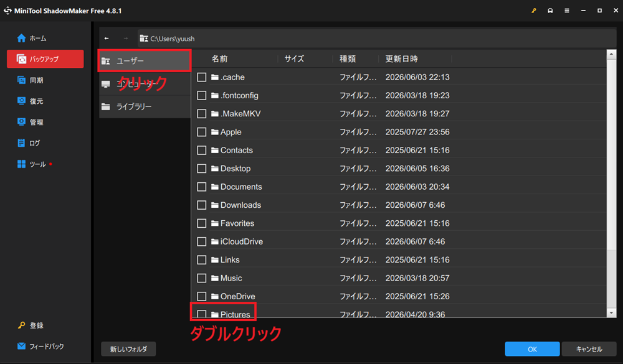623x364 pixels.
Task: Select バックアップ in the sidebar
Action: coord(45,59)
